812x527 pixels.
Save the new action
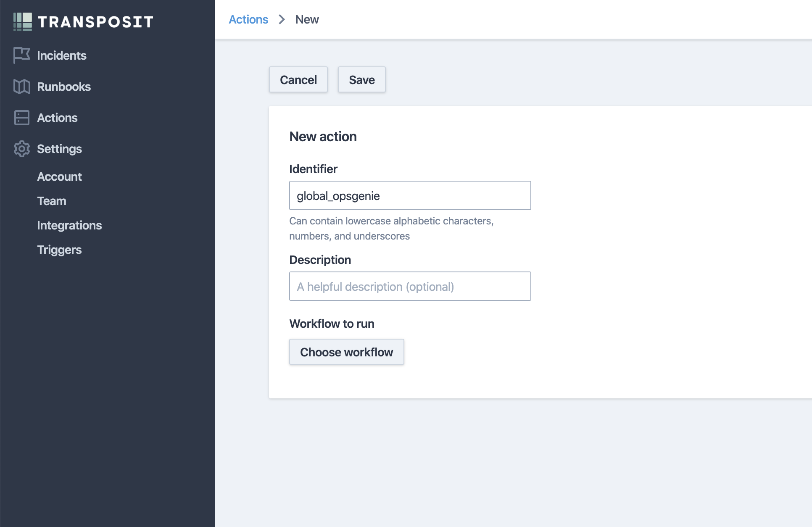[x=361, y=80]
